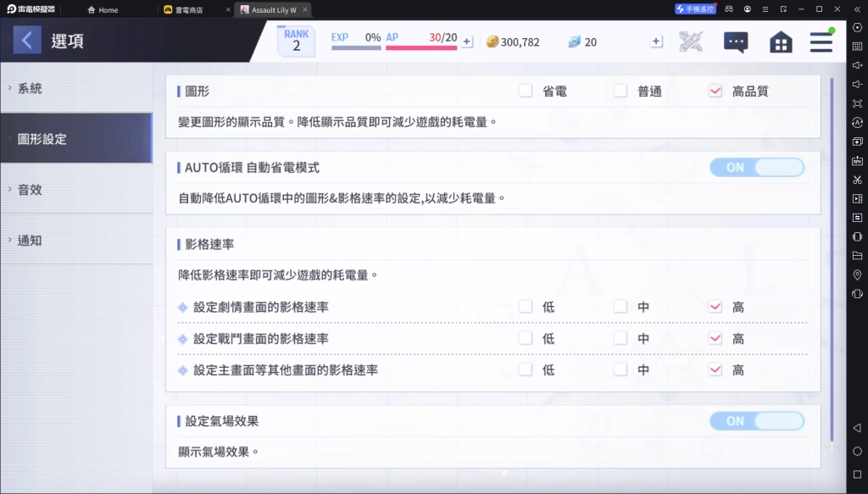Screen dimensions: 868x494
Task: Check the 省電 graphics quality option
Action: click(526, 91)
